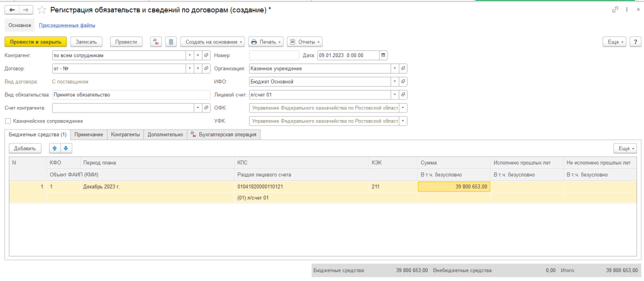
Task: Switch to the Дополнительно tab
Action: pos(165,135)
